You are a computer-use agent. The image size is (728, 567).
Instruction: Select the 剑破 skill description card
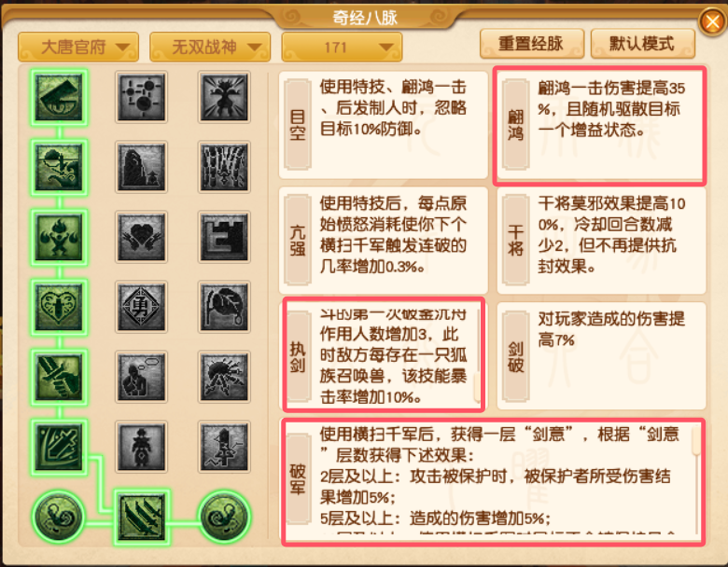coord(601,356)
